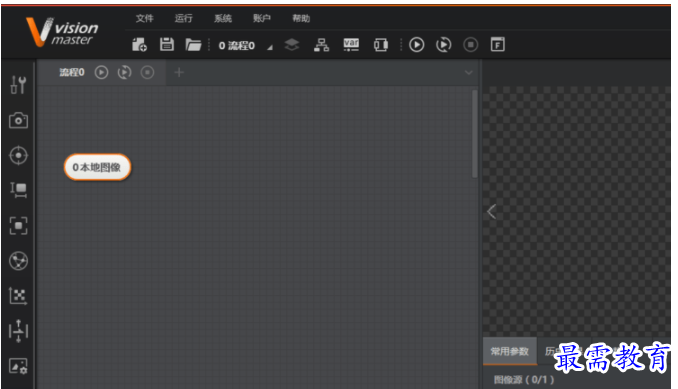This screenshot has width=678, height=389.
Task: Click the flow canvas vertical scrollbar
Action: tap(474, 134)
